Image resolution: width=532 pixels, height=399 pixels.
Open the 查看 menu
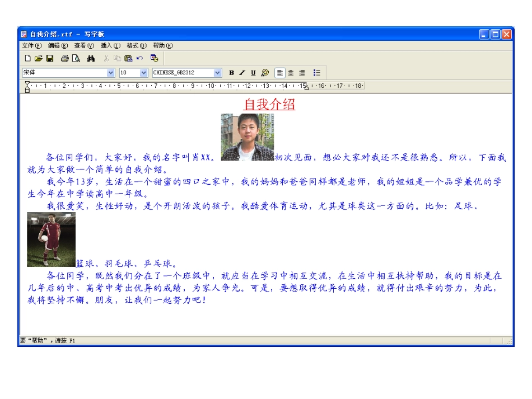coord(84,45)
